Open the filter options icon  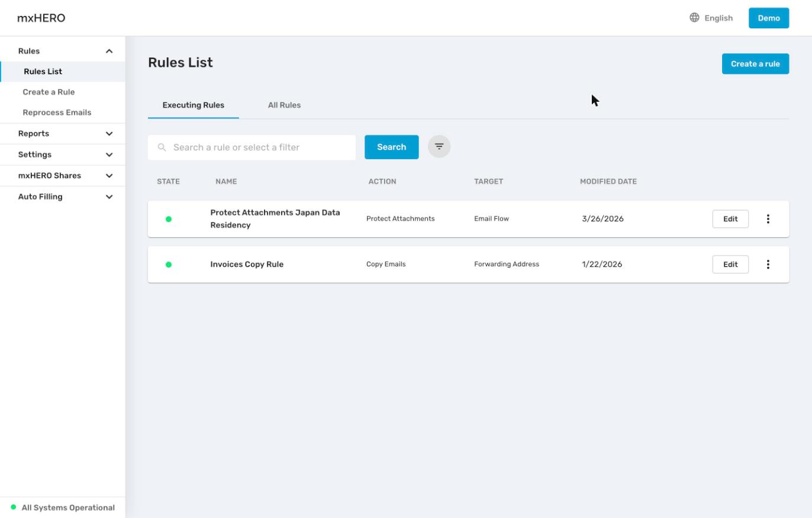coord(439,147)
